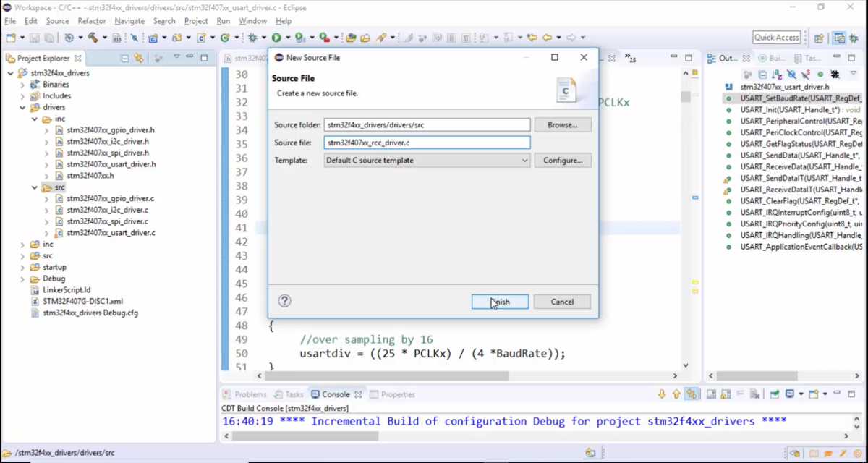Collapse the drivers folder in tree
This screenshot has width=868, height=463.
pyautogui.click(x=22, y=107)
